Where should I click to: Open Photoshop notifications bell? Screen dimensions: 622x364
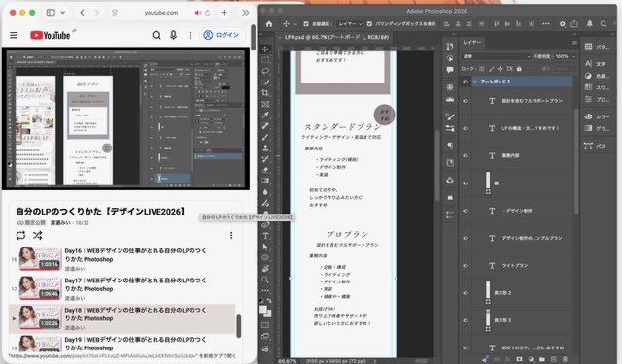(x=590, y=24)
